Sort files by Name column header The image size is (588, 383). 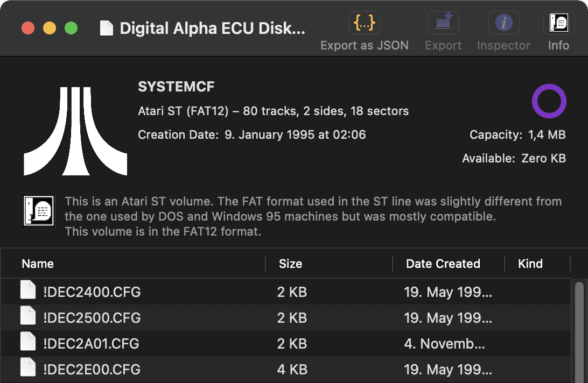tap(38, 264)
